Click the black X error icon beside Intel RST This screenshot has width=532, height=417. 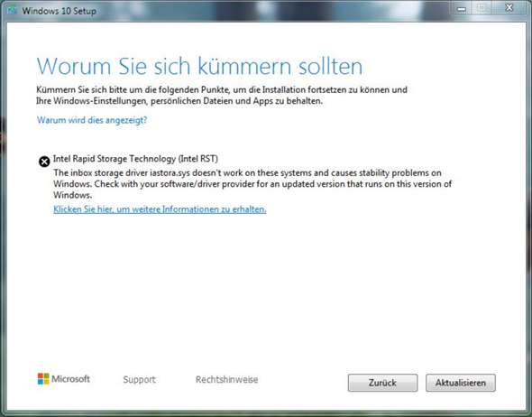pos(44,162)
